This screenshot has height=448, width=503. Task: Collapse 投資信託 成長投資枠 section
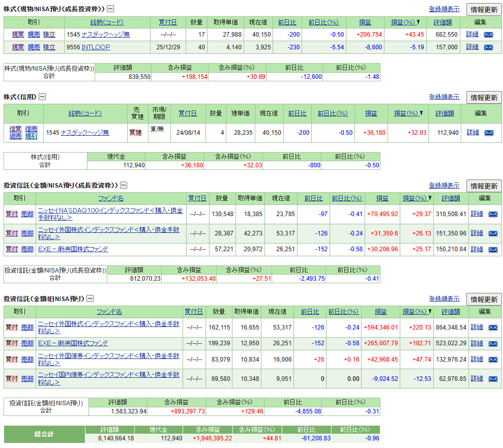coord(124,186)
